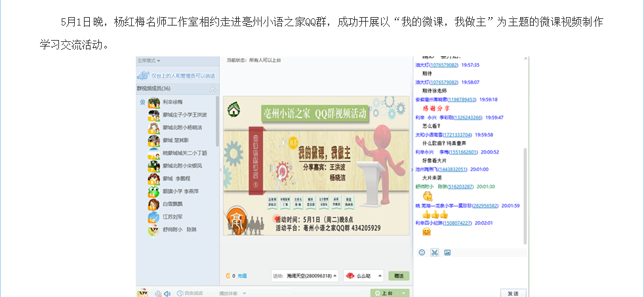Open the arrow next to 上台 button

pos(405,293)
